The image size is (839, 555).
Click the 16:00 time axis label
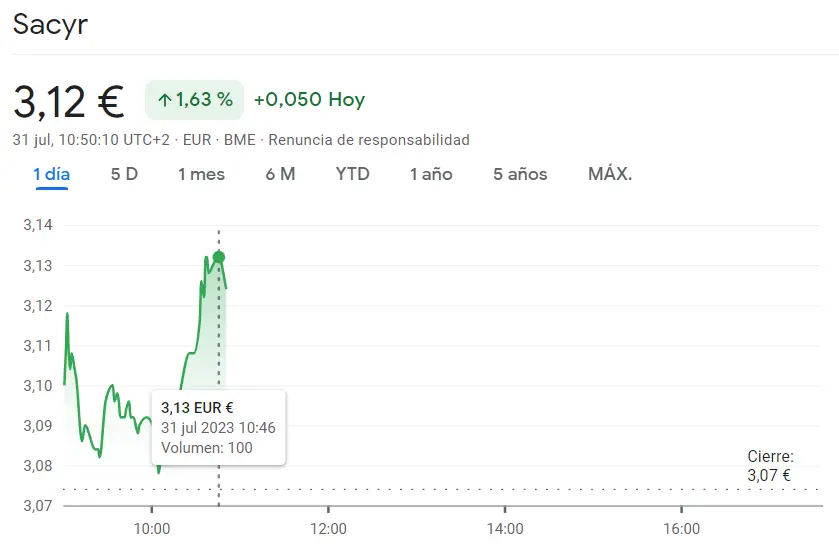(x=682, y=529)
